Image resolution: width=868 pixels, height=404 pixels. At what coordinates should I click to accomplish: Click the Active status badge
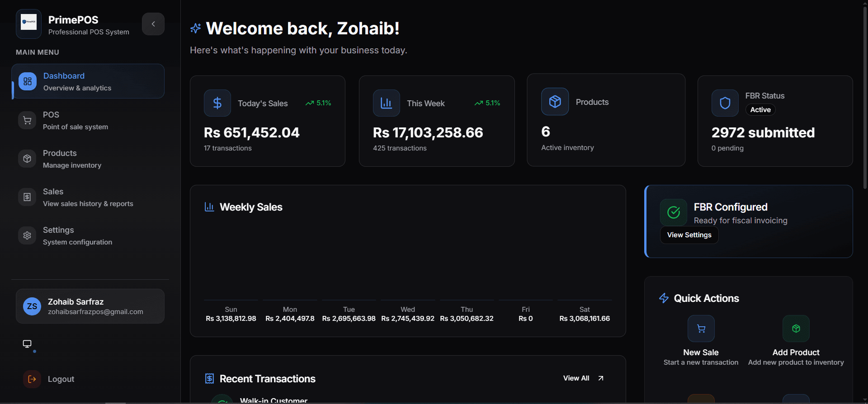tap(760, 109)
